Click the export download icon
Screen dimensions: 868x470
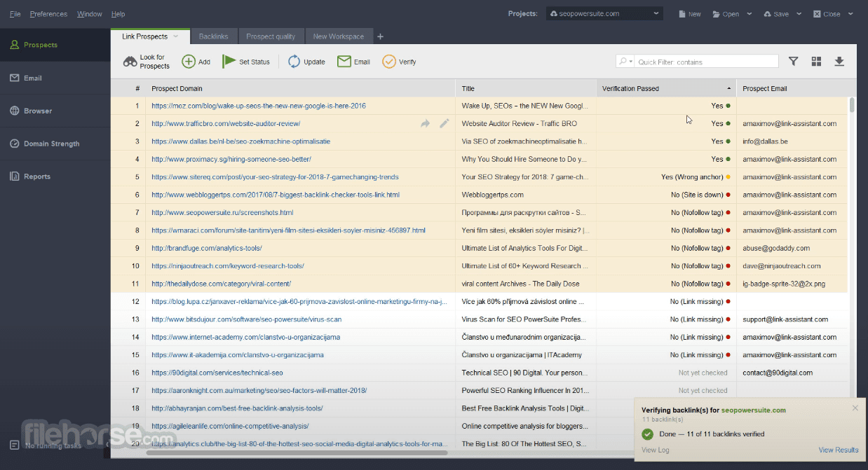click(x=839, y=62)
